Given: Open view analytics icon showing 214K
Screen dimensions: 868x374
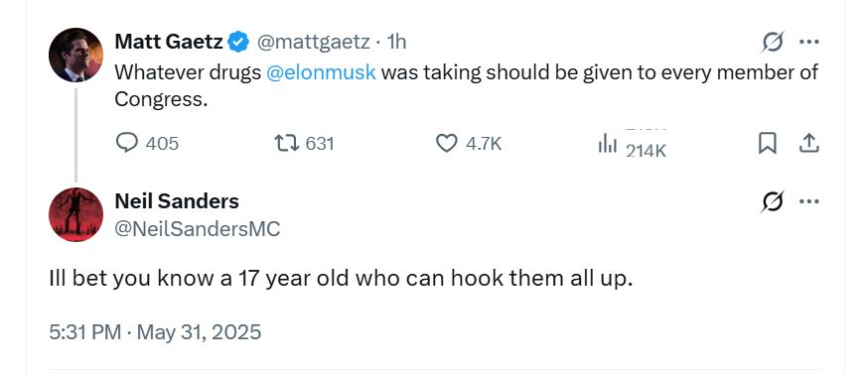Looking at the screenshot, I should (607, 144).
